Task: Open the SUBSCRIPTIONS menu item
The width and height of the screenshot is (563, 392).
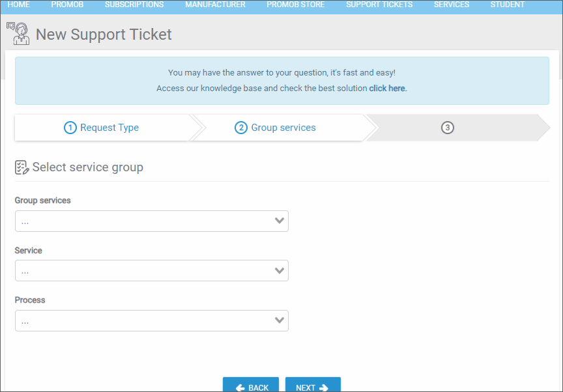Action: 134,5
